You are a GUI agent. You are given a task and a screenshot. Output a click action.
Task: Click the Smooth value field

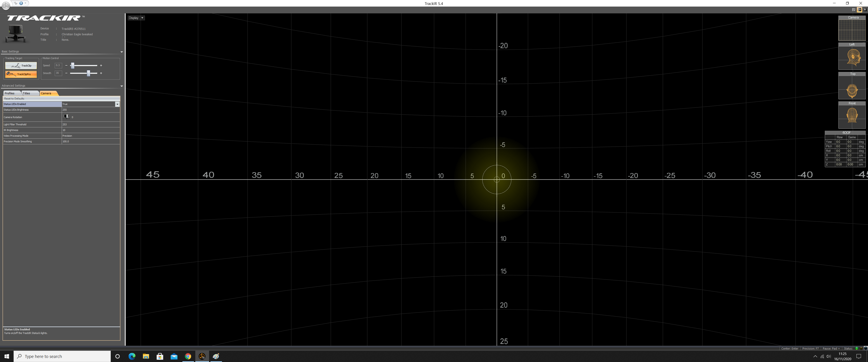pyautogui.click(x=58, y=73)
